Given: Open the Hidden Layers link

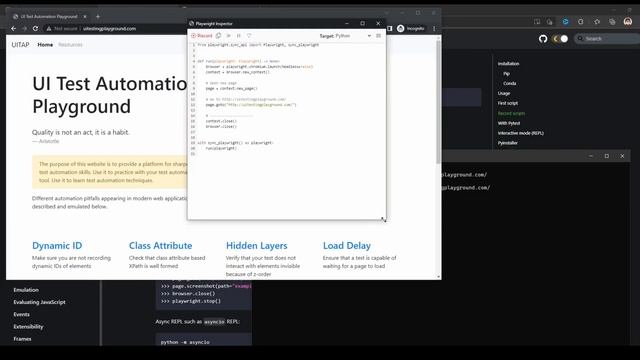Looking at the screenshot, I should (257, 246).
